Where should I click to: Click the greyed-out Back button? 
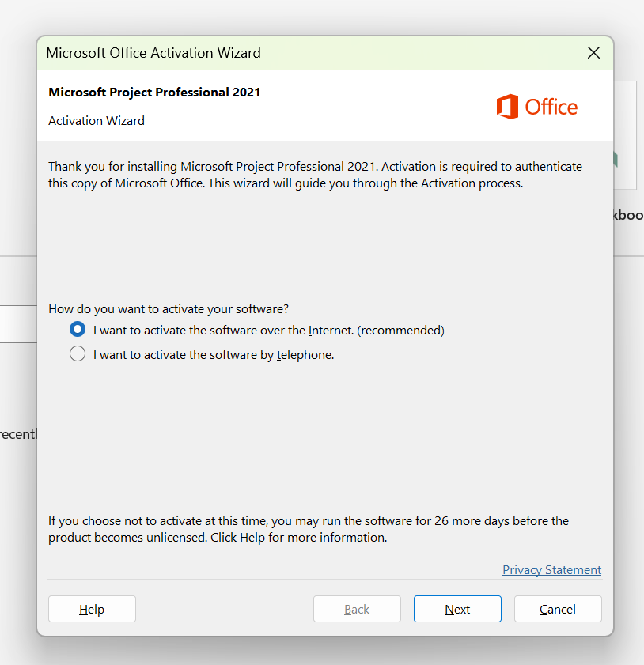357,609
